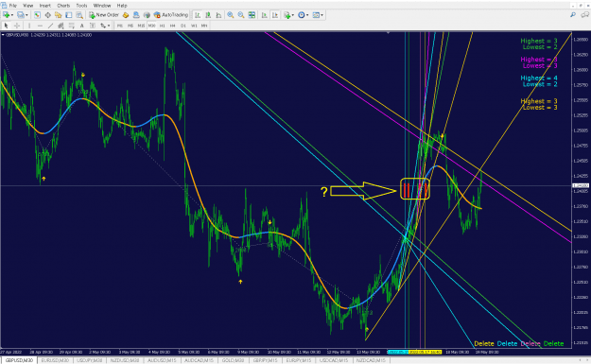The height and width of the screenshot is (364, 591).
Task: Switch to the USDJPY,M30 chart tab
Action: 89,360
